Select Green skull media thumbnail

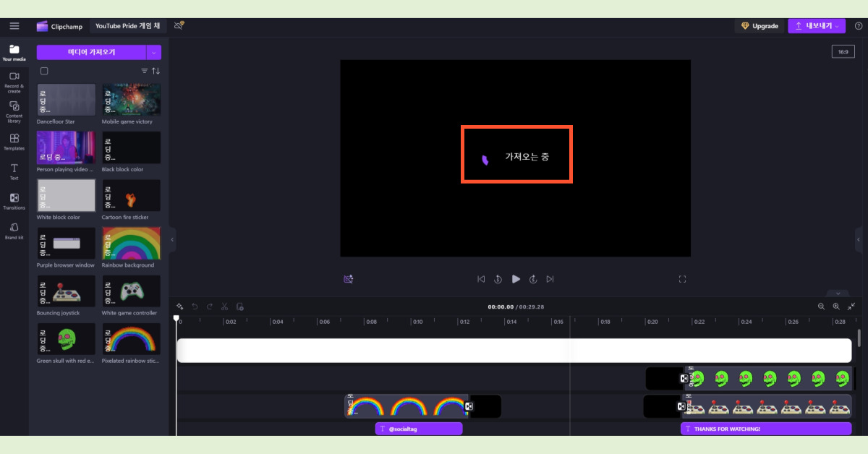[66, 339]
